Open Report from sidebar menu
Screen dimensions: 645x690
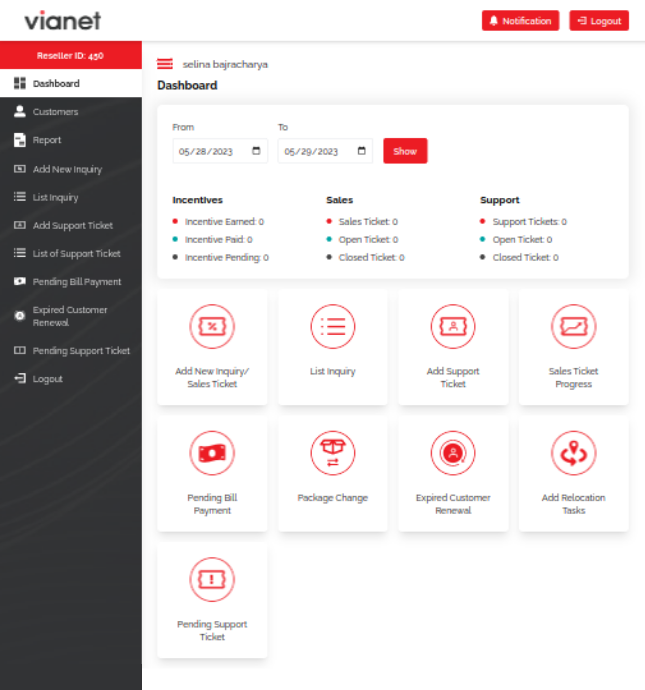pyautogui.click(x=71, y=140)
